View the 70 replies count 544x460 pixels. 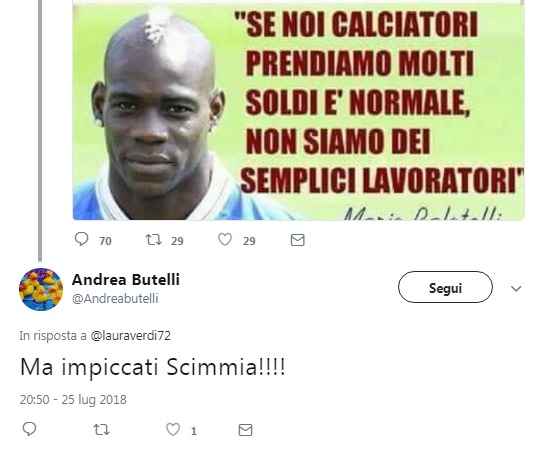pyautogui.click(x=105, y=241)
